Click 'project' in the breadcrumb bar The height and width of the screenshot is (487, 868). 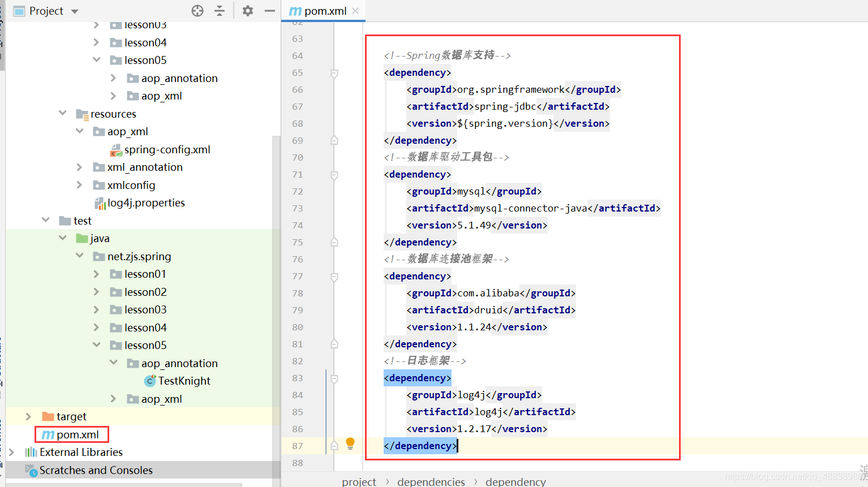[x=359, y=481]
